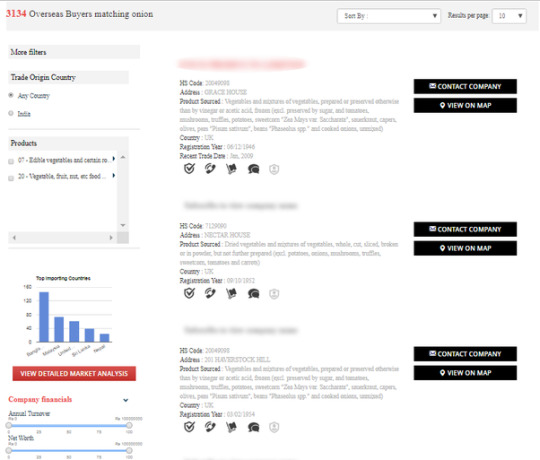540x460 pixels.
Task: Click the Top Importing Countries chart
Action: coord(68,316)
